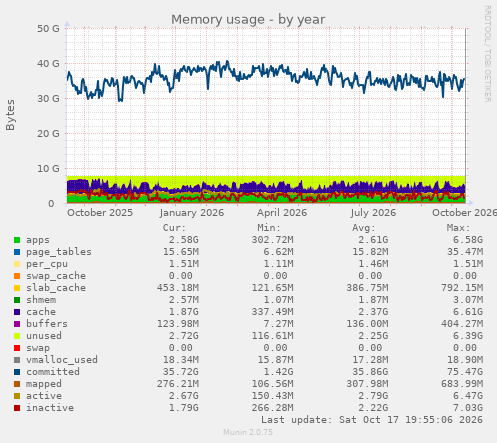Click the '20 G' y-axis label
The height and width of the screenshot is (443, 497).
(x=48, y=134)
